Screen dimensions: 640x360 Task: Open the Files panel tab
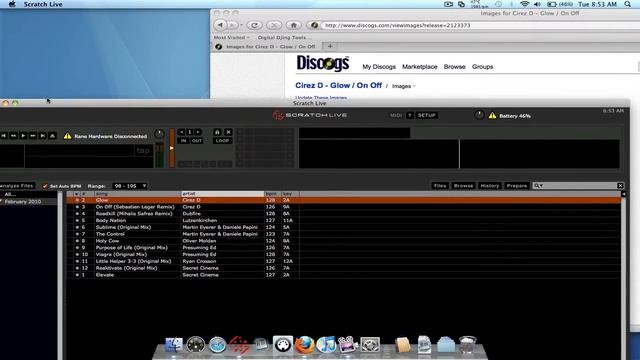coord(440,186)
